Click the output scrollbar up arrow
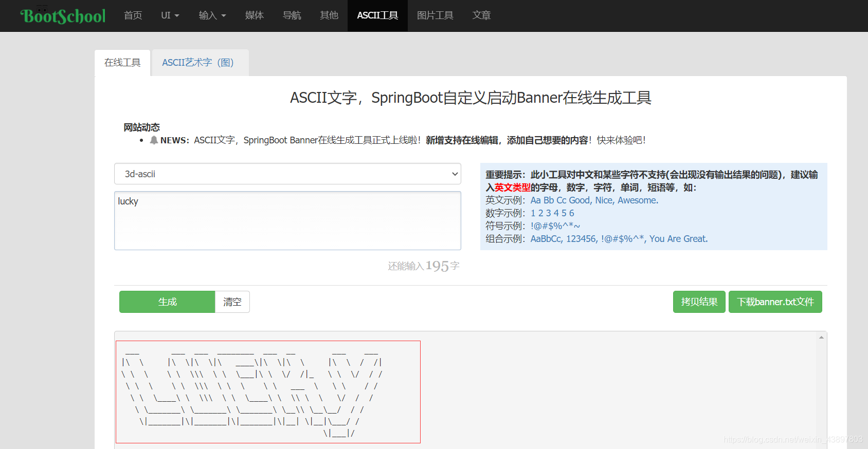This screenshot has height=449, width=868. (x=821, y=338)
